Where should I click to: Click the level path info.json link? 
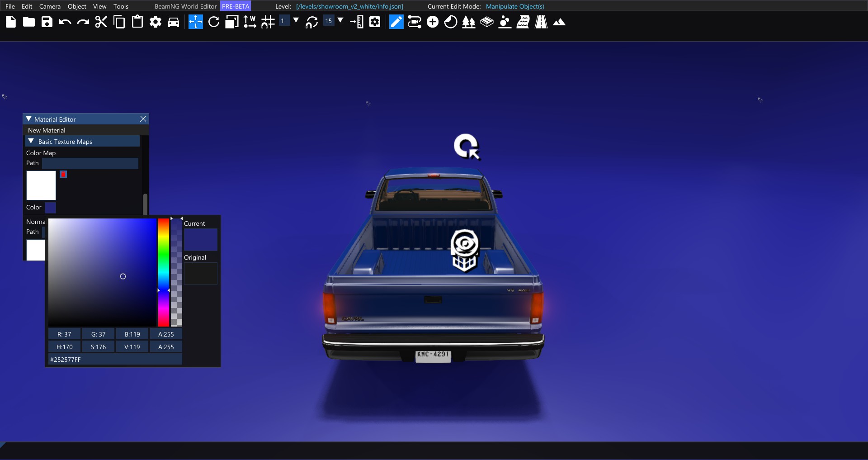tap(349, 6)
